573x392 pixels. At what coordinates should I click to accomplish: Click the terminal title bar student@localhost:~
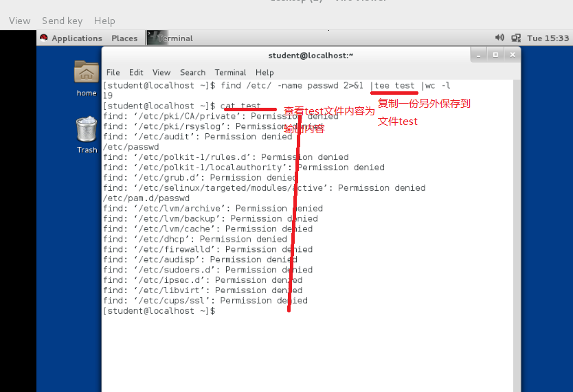coord(311,56)
